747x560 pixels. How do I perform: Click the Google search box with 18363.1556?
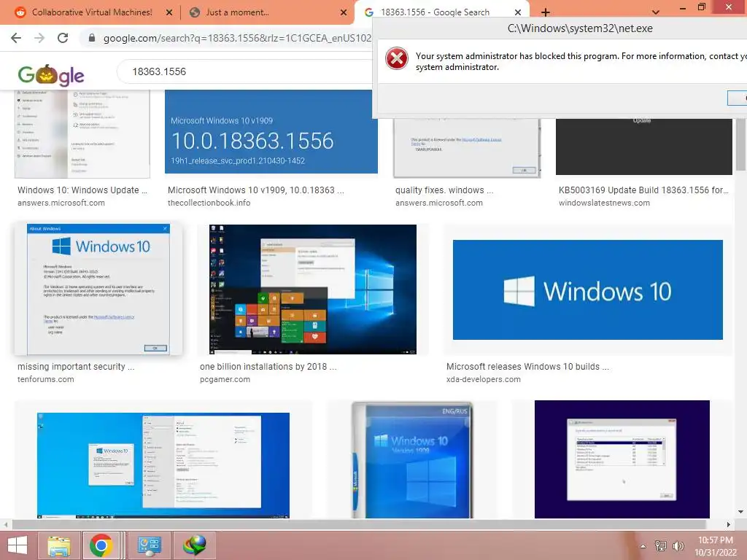[x=244, y=71]
